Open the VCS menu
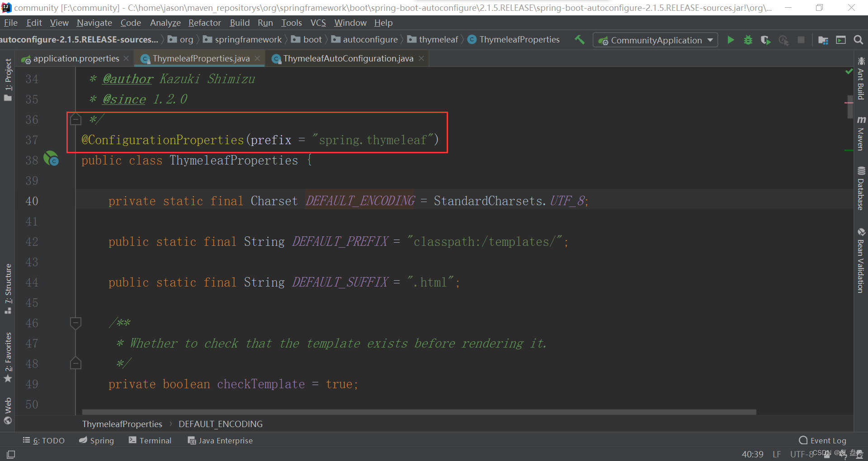Viewport: 868px width, 461px height. (x=318, y=23)
